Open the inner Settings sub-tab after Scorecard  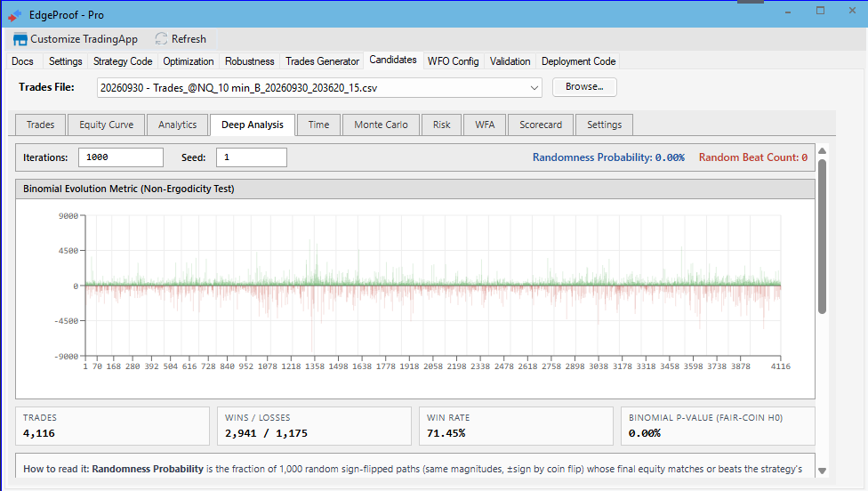[605, 125]
